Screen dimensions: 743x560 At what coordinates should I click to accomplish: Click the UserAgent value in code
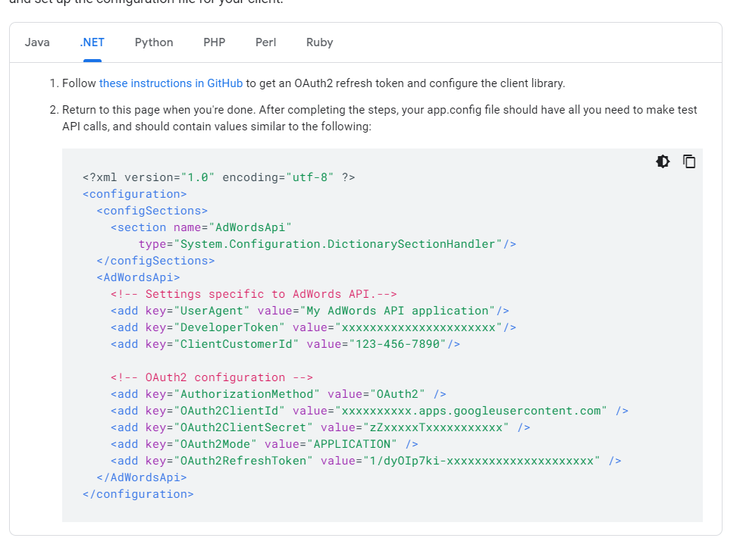pos(399,311)
